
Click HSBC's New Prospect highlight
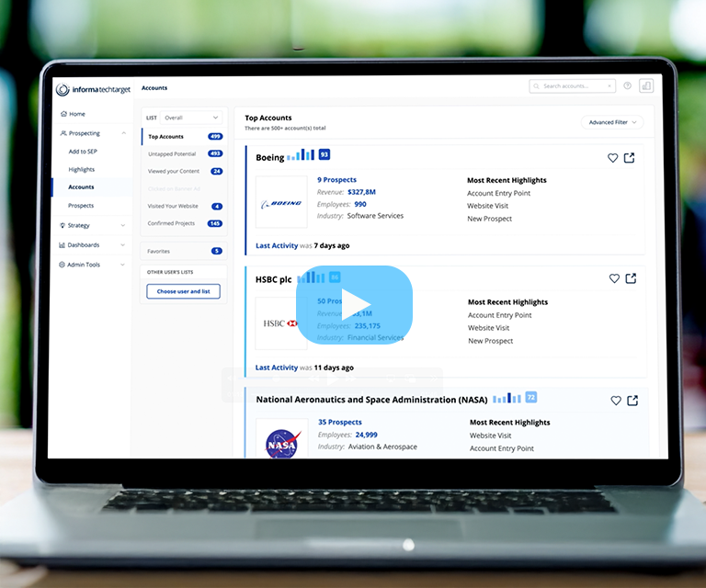click(490, 341)
